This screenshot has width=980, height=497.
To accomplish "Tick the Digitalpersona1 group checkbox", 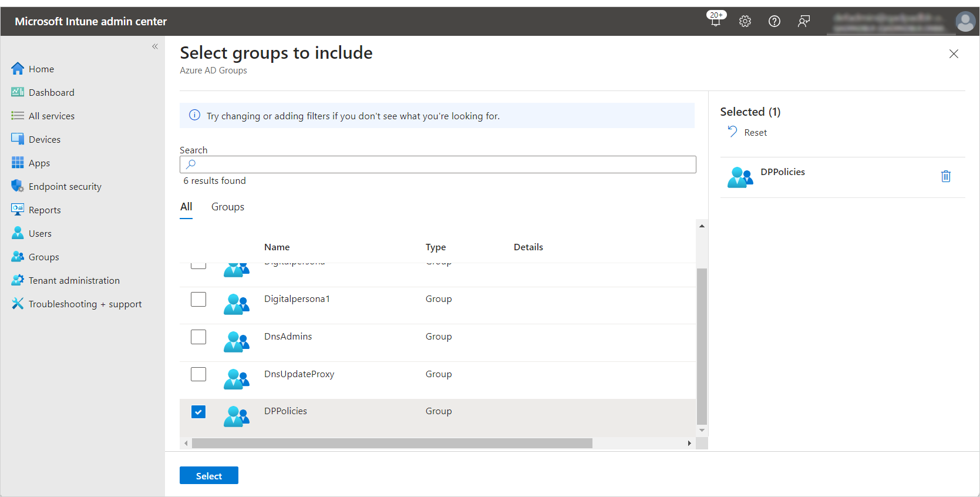I will pos(198,300).
